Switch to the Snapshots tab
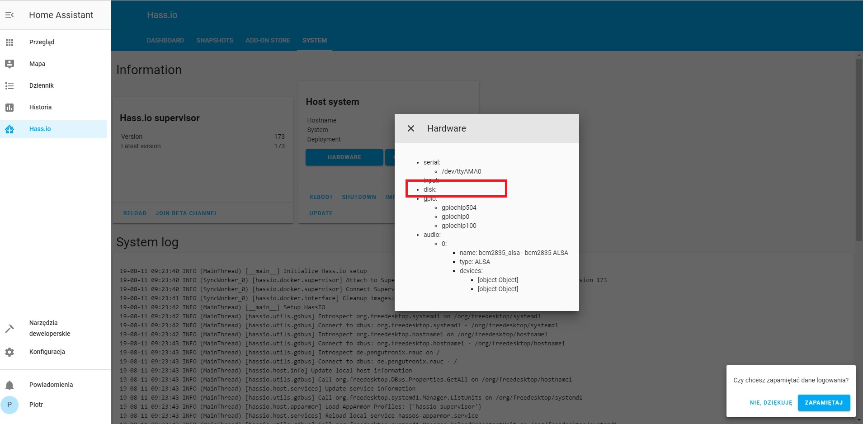868x424 pixels. click(x=215, y=40)
